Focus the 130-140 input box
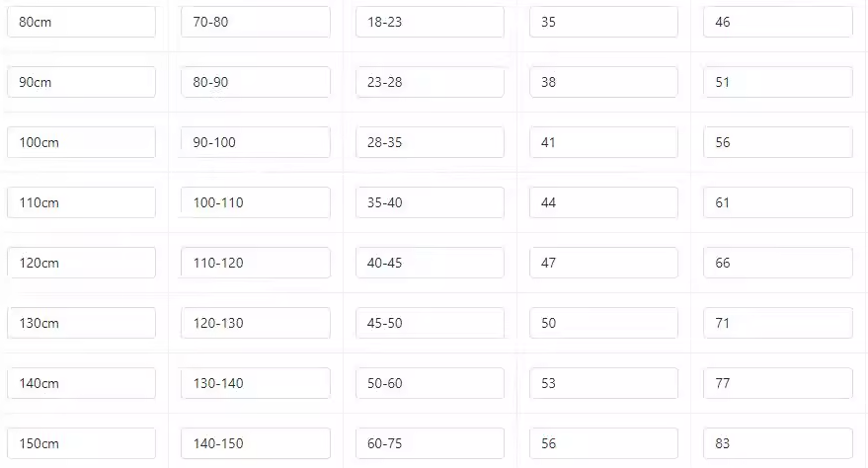The width and height of the screenshot is (868, 468). [255, 383]
